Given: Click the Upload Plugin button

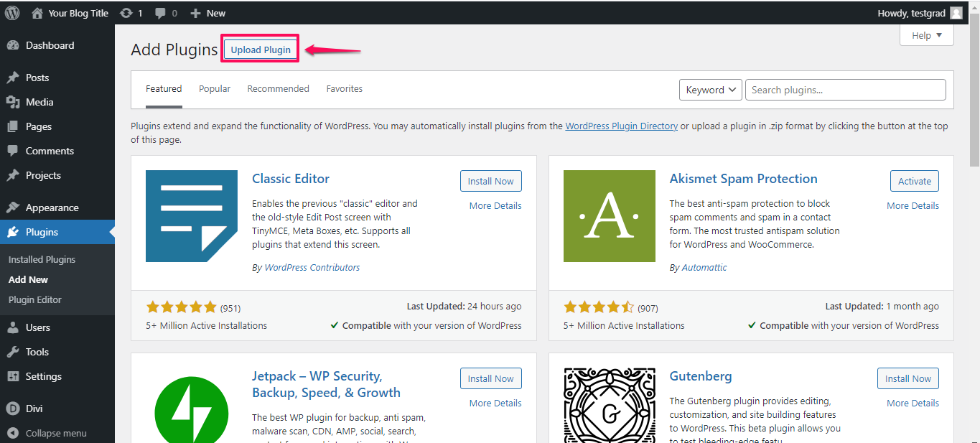Looking at the screenshot, I should [x=260, y=48].
